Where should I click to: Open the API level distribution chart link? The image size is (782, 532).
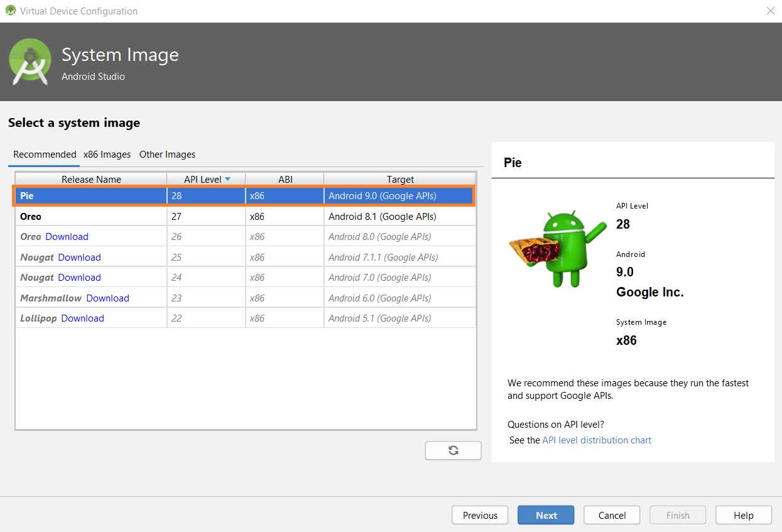pos(597,440)
